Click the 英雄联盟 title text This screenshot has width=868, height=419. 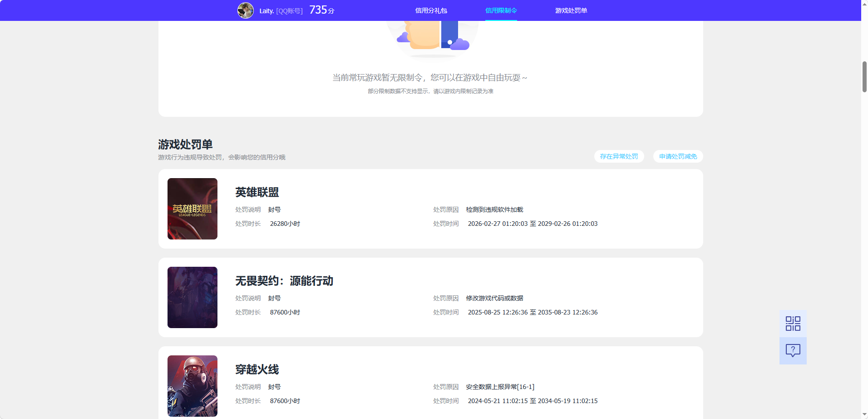pos(257,192)
